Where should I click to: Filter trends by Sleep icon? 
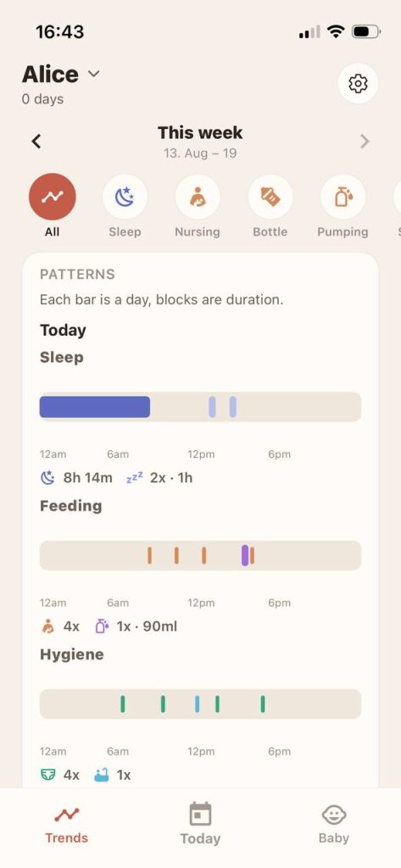125,197
